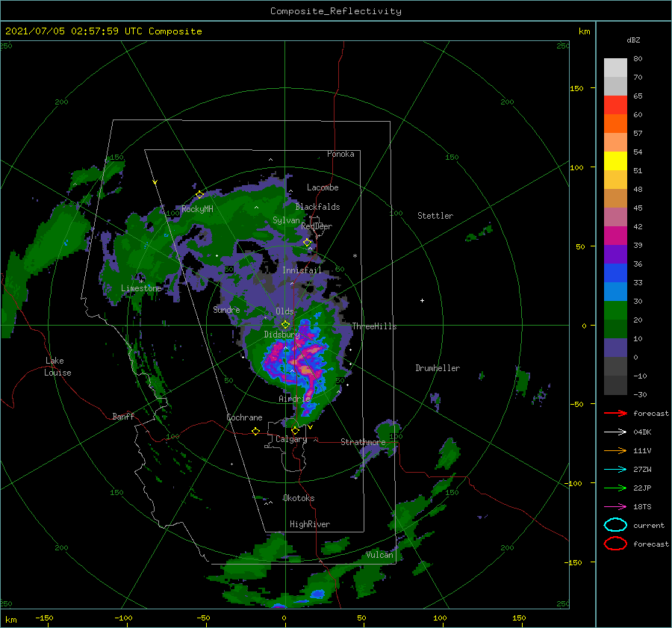Viewport: 672px width, 628px height.
Task: Click the Vulcan town label
Action: click(x=379, y=555)
